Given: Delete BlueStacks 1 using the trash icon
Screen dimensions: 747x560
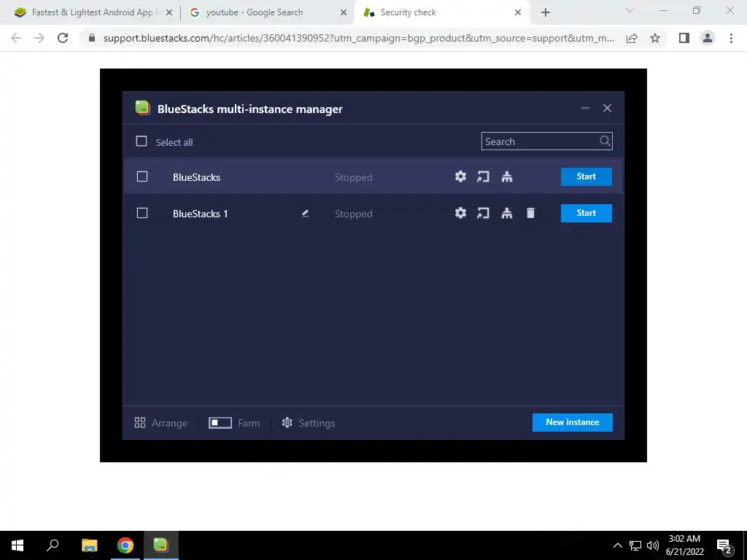Looking at the screenshot, I should 530,213.
